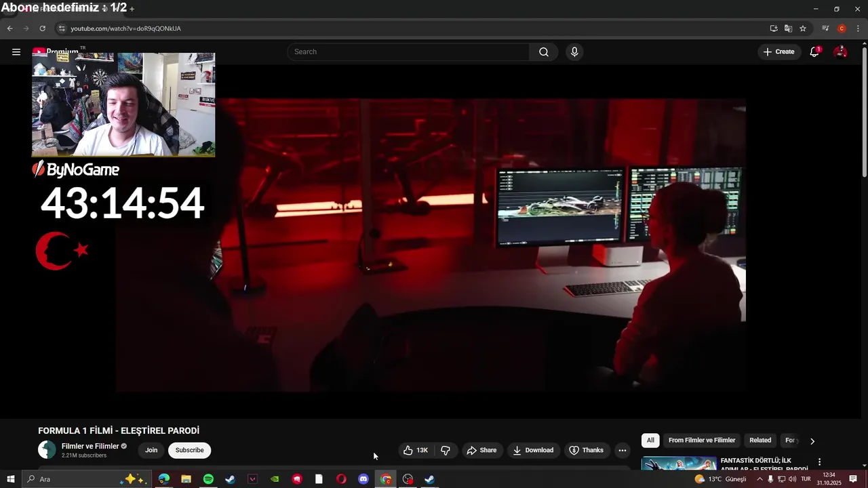868x488 pixels.
Task: Reload the page with the refresh icon
Action: 42,28
